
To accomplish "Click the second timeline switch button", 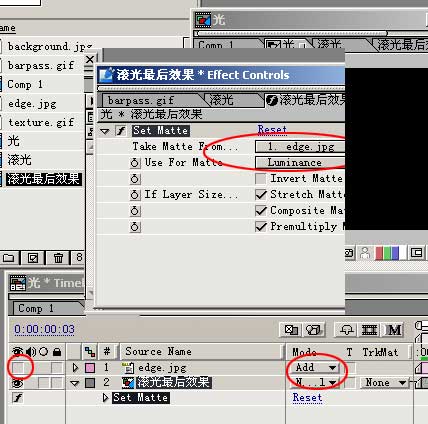I will (x=313, y=330).
